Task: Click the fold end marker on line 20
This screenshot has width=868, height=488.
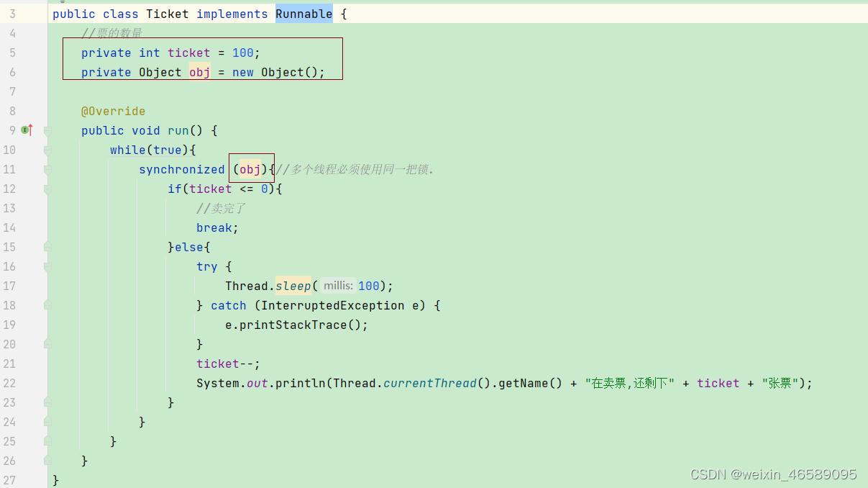Action: pyautogui.click(x=47, y=344)
